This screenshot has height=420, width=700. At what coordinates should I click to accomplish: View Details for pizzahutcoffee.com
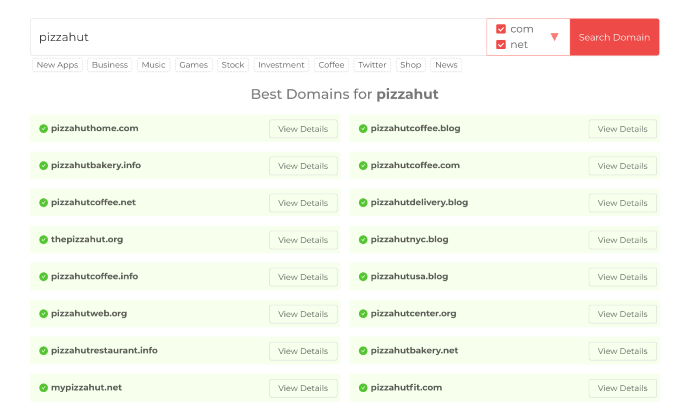pyautogui.click(x=623, y=166)
